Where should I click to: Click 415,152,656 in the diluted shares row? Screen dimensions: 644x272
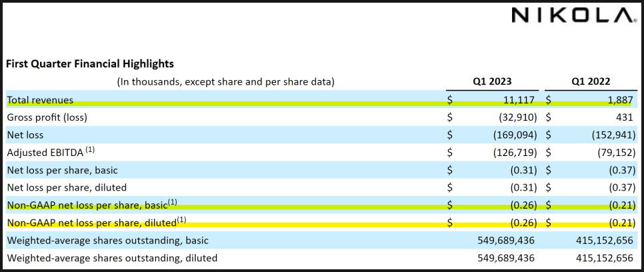pos(605,258)
